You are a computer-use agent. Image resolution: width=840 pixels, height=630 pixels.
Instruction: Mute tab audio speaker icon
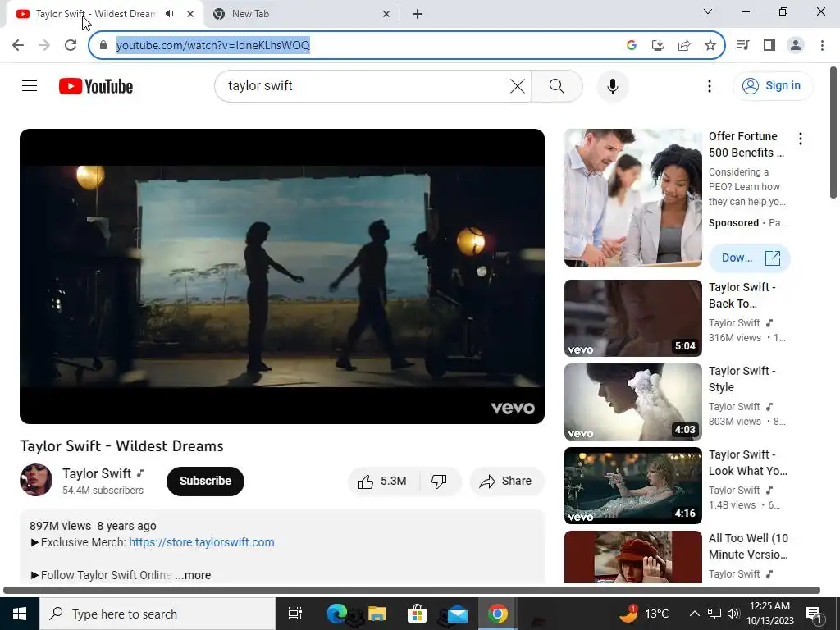(170, 14)
